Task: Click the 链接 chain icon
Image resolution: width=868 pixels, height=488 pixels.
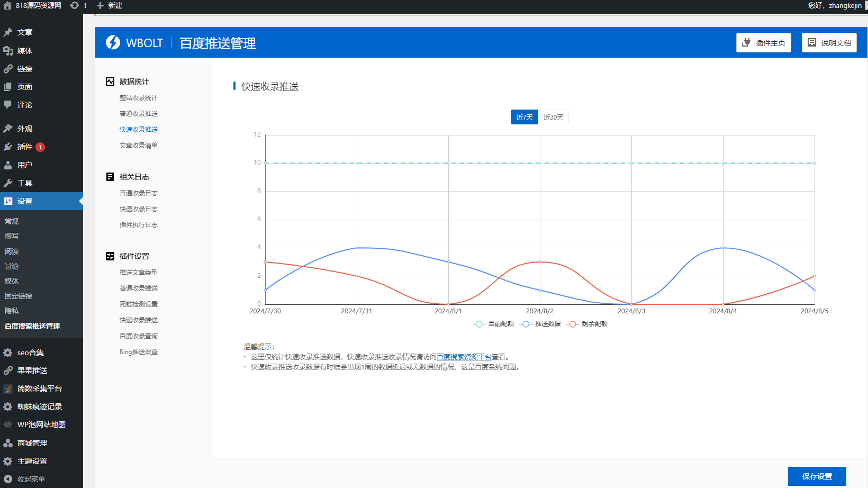Action: pos(8,69)
